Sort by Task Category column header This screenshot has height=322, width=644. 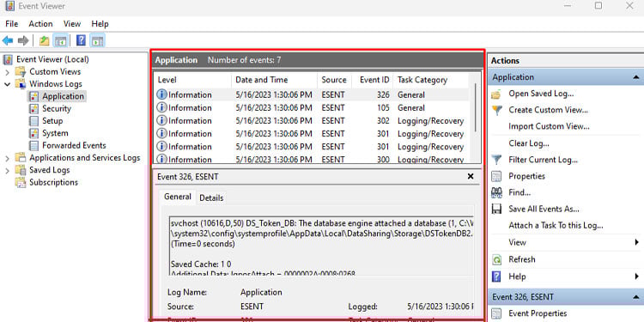430,80
